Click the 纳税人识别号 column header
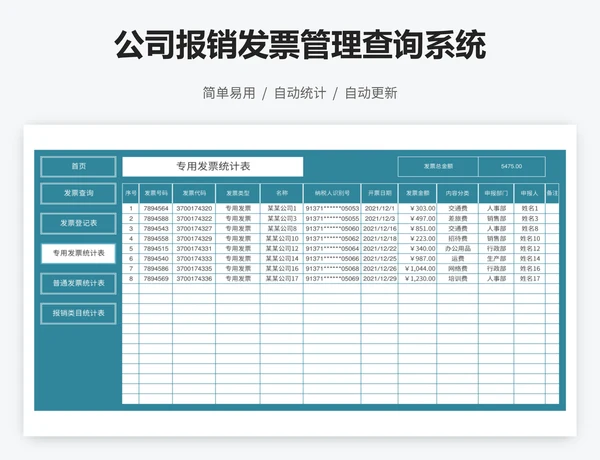This screenshot has width=600, height=460. coord(332,193)
